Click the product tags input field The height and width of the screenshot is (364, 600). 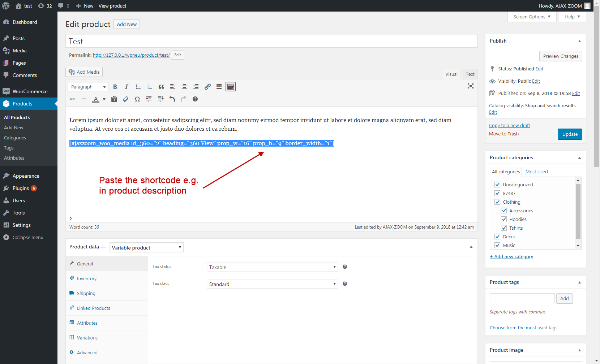coord(522,298)
